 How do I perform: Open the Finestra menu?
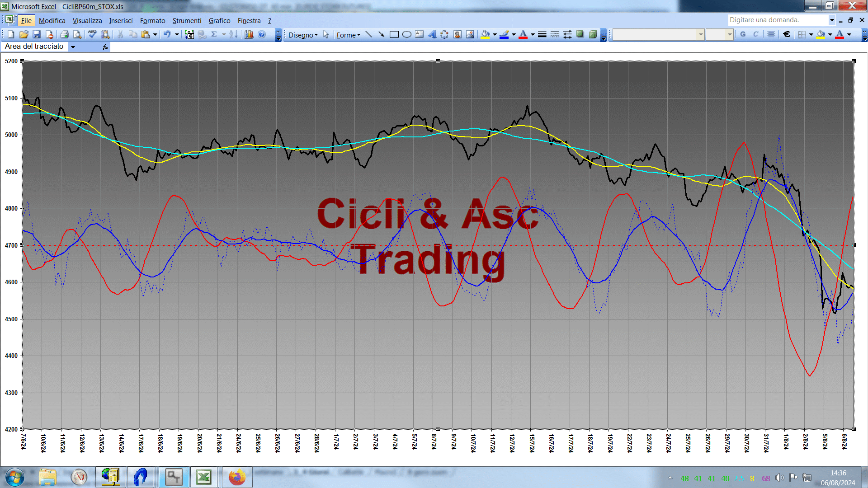pos(249,20)
